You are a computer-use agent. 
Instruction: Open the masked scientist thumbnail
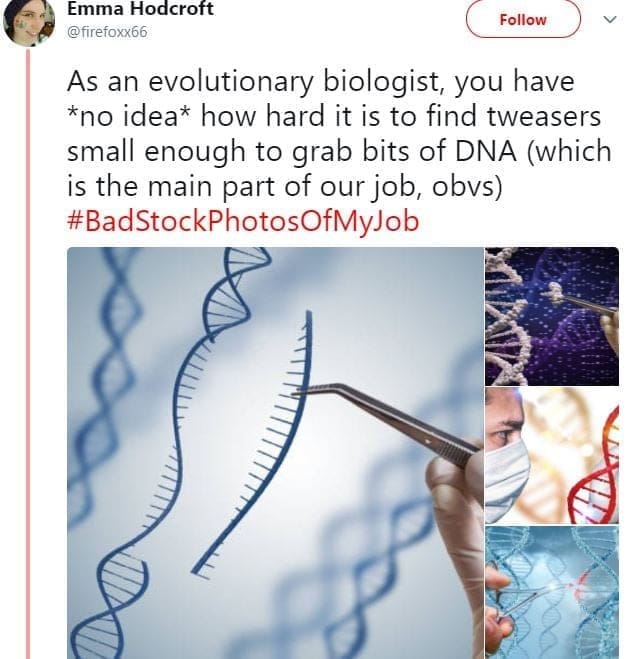point(551,456)
